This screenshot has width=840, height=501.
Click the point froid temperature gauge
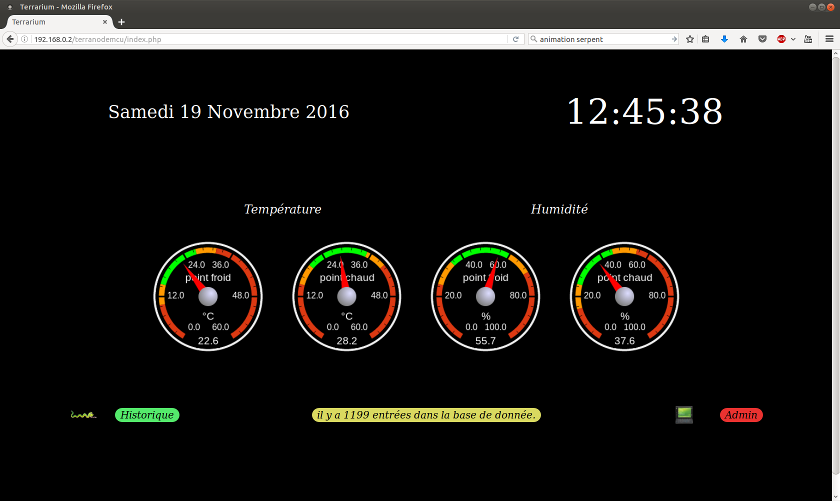coord(207,297)
